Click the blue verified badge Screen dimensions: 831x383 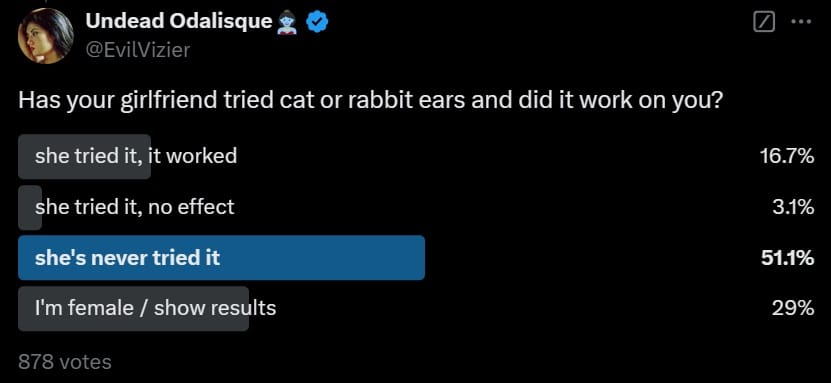tap(319, 22)
